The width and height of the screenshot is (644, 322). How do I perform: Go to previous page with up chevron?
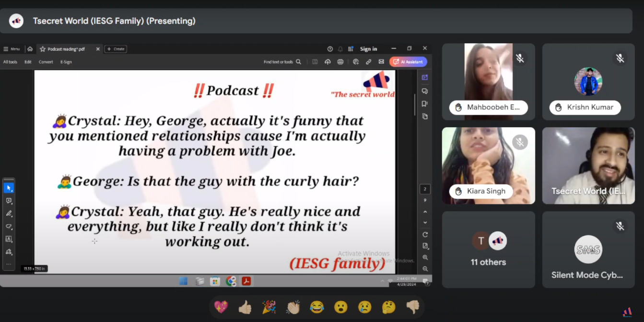425,212
